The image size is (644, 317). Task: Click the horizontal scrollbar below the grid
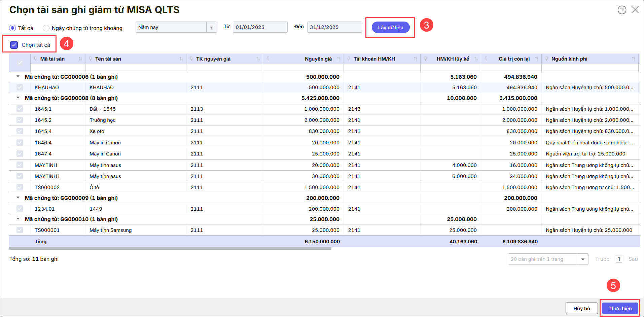[x=170, y=248]
